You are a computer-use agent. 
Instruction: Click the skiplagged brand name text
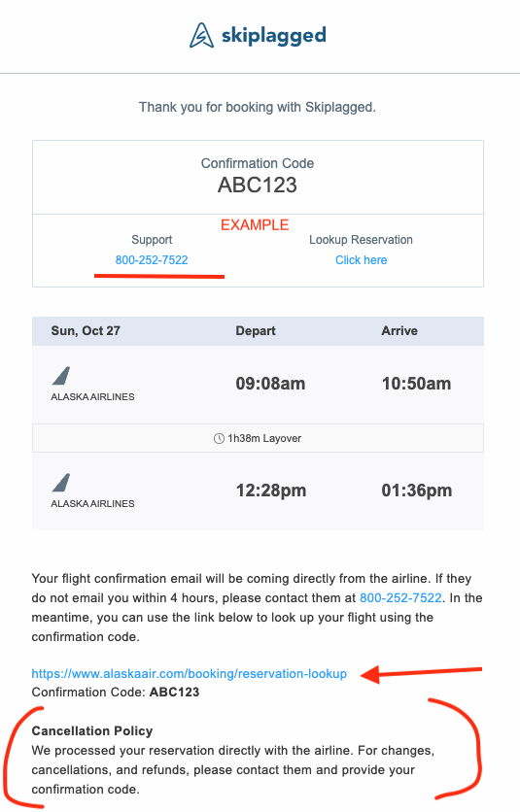(x=274, y=36)
